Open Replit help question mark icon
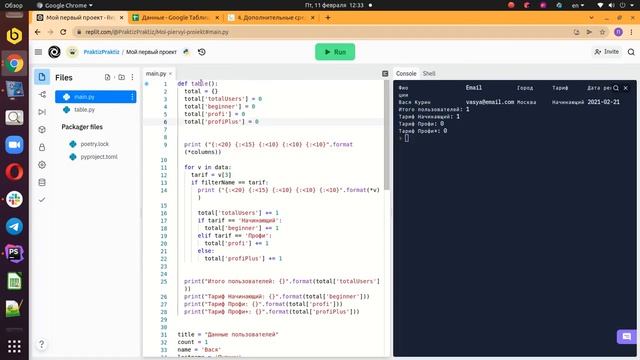The width and height of the screenshot is (640, 360). pyautogui.click(x=41, y=344)
